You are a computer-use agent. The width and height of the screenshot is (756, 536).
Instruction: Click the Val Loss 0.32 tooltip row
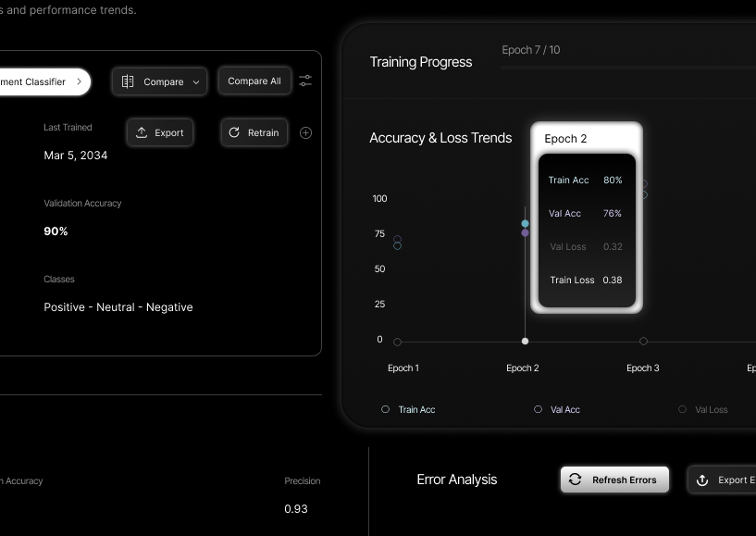pos(587,246)
